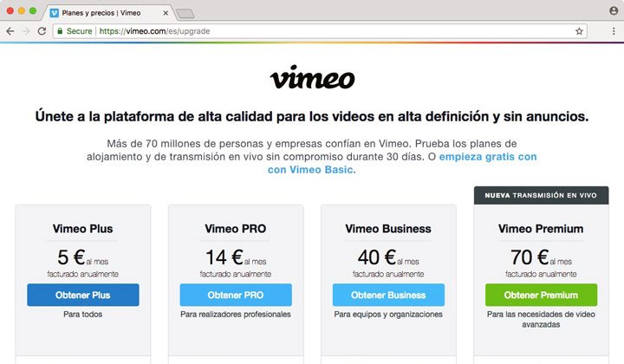Click the browser forward arrow
Screen dimensions: 624x364
point(26,31)
